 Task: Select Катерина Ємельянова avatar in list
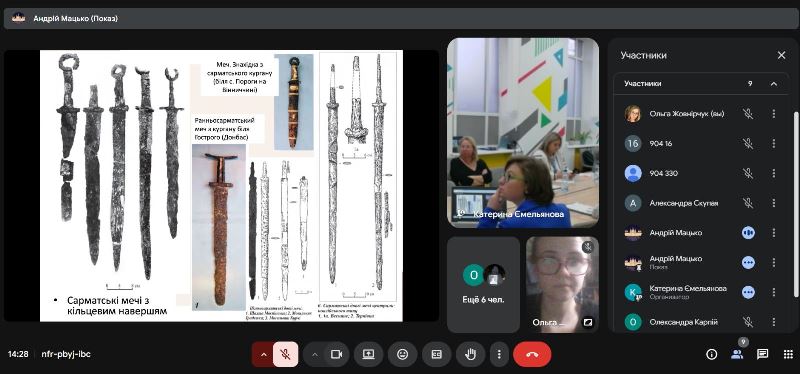click(x=633, y=292)
